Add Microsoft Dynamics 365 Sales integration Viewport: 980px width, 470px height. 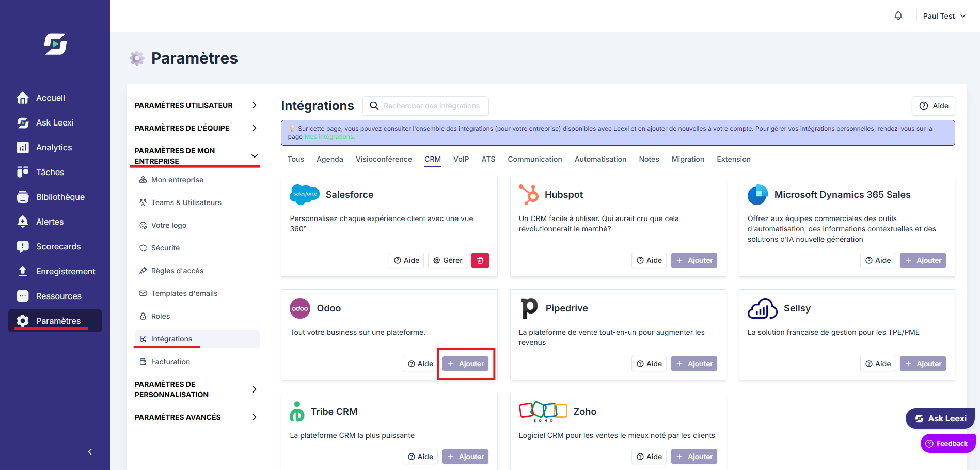(x=923, y=260)
